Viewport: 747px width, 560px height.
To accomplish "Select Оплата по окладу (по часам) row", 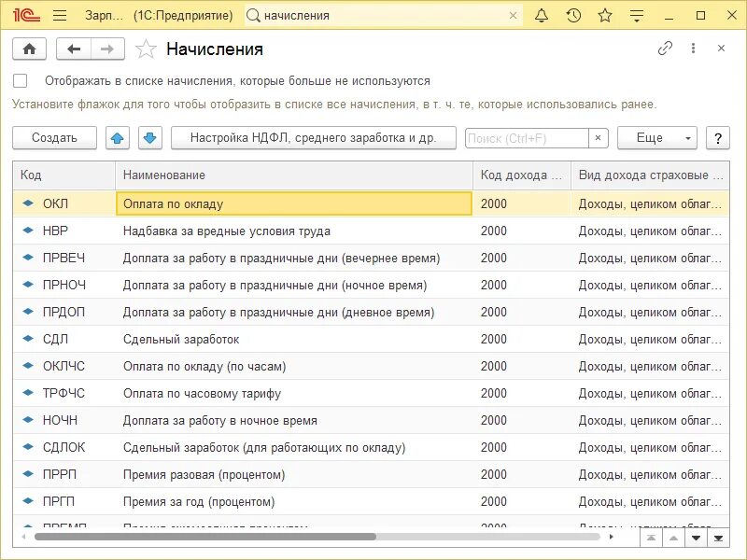I will (x=371, y=367).
